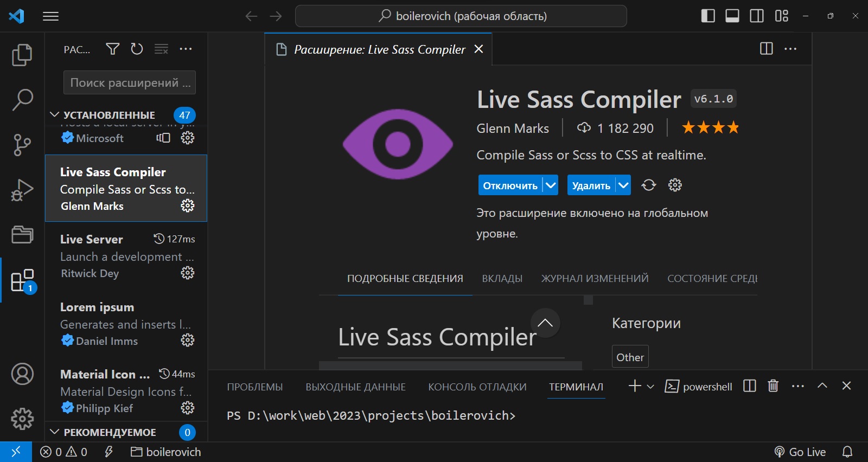Select the Live Server extension row
The image size is (868, 462).
click(126, 255)
